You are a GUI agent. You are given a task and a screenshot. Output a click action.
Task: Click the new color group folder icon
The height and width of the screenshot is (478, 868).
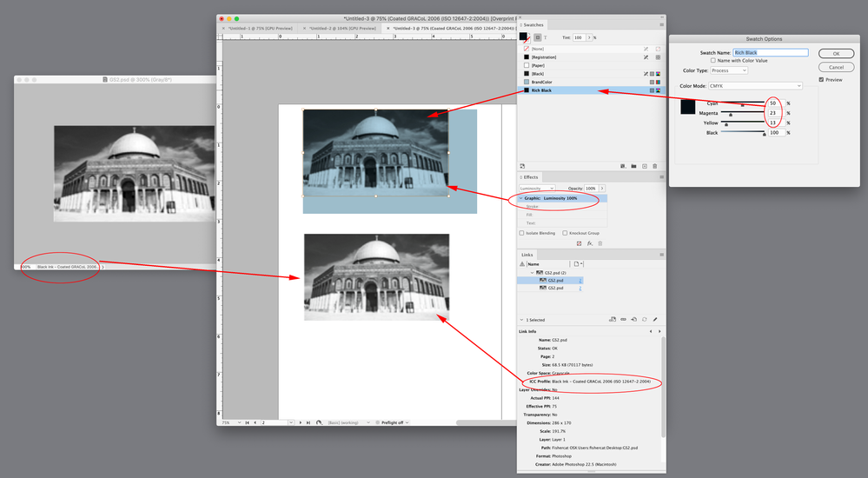633,166
